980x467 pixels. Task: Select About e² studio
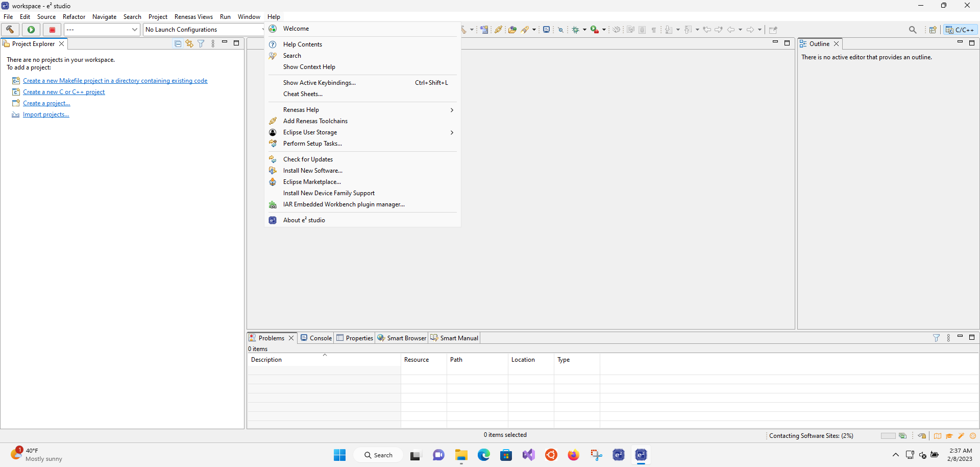(362, 220)
